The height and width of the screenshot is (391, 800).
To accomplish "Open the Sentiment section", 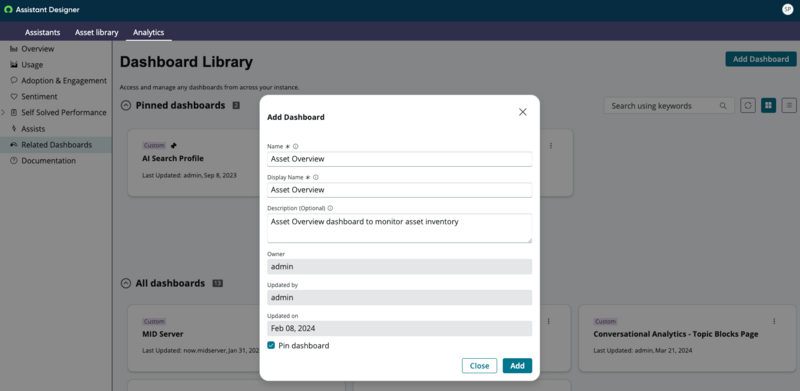I will pos(39,96).
